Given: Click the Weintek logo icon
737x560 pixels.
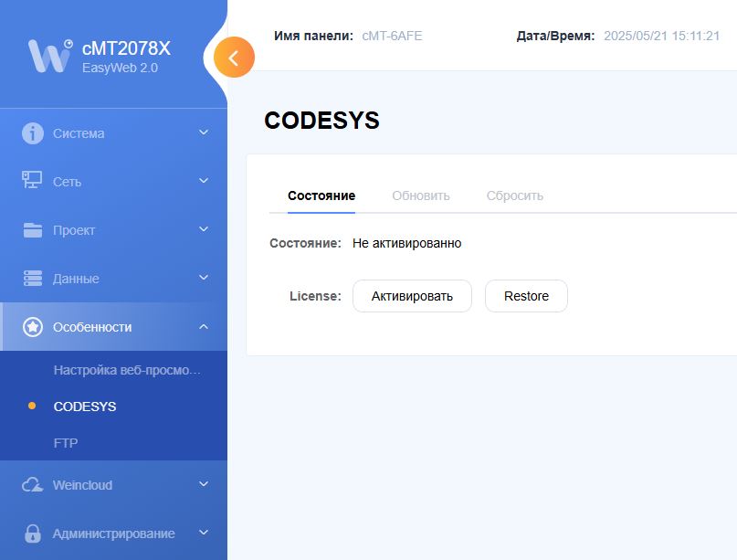Looking at the screenshot, I should pyautogui.click(x=49, y=56).
